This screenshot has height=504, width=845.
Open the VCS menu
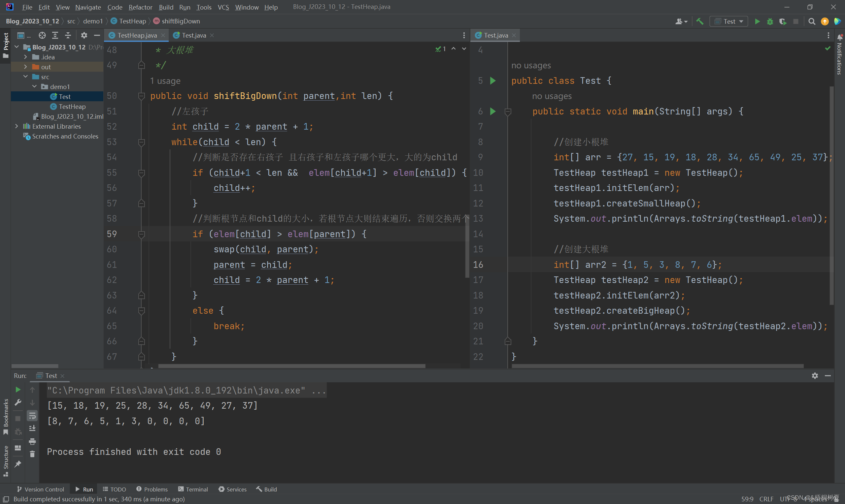click(223, 7)
